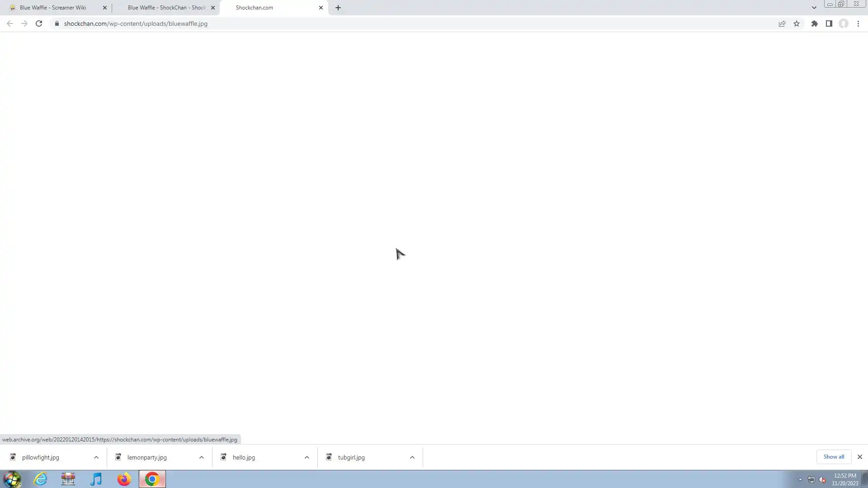Open the tab search dropdown arrow
The width and height of the screenshot is (868, 488).
point(814,8)
